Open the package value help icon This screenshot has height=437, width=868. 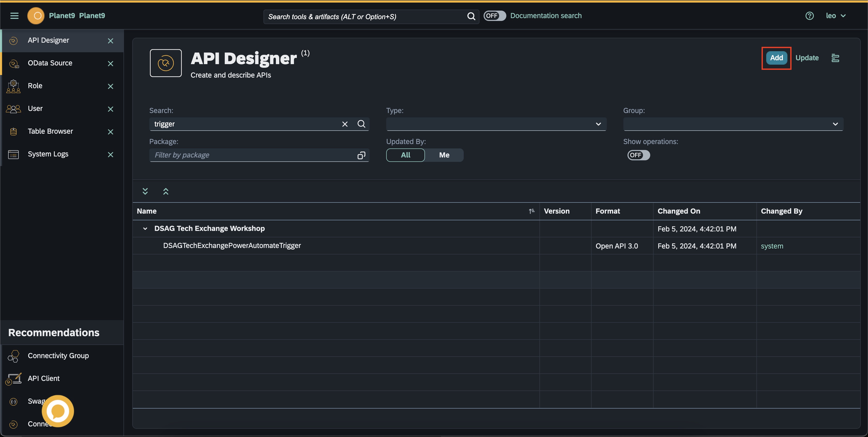click(361, 155)
